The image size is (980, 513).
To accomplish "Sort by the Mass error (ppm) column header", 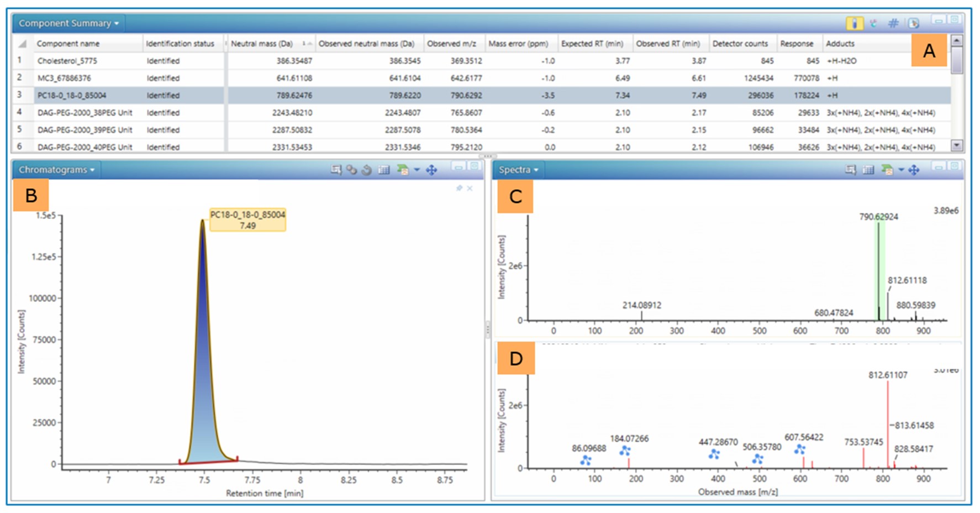I will [x=518, y=43].
